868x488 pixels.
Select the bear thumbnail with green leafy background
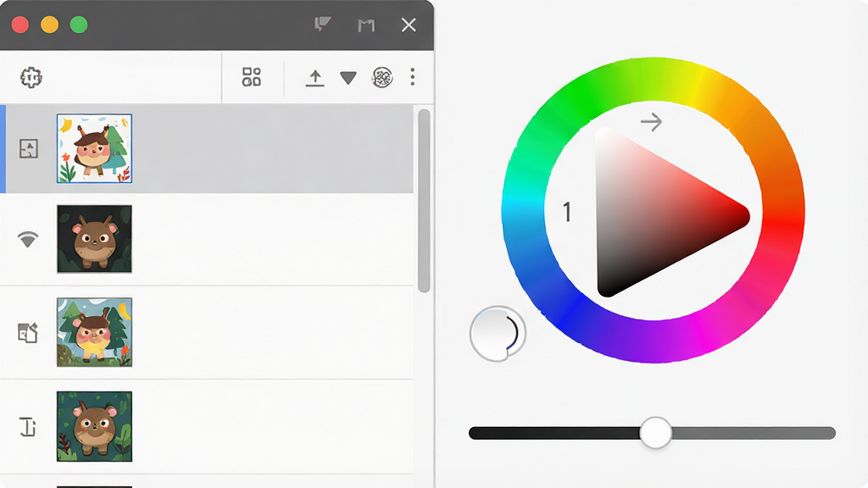coord(94,426)
